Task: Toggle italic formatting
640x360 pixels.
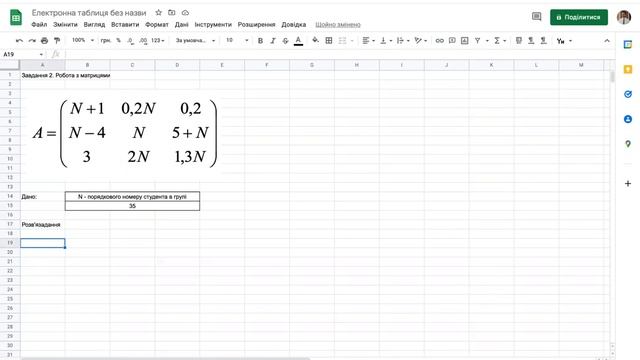Action: point(273,41)
